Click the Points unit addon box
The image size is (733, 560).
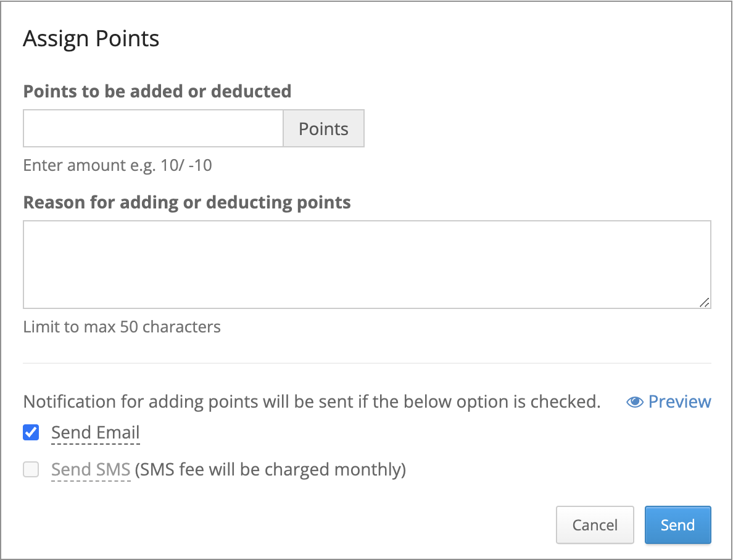[x=323, y=128]
